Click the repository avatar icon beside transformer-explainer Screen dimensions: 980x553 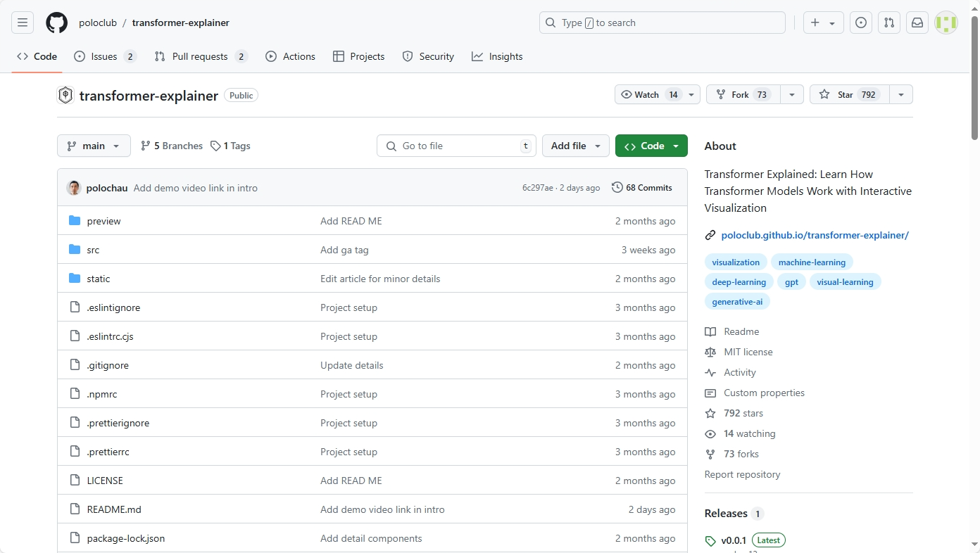pos(65,95)
